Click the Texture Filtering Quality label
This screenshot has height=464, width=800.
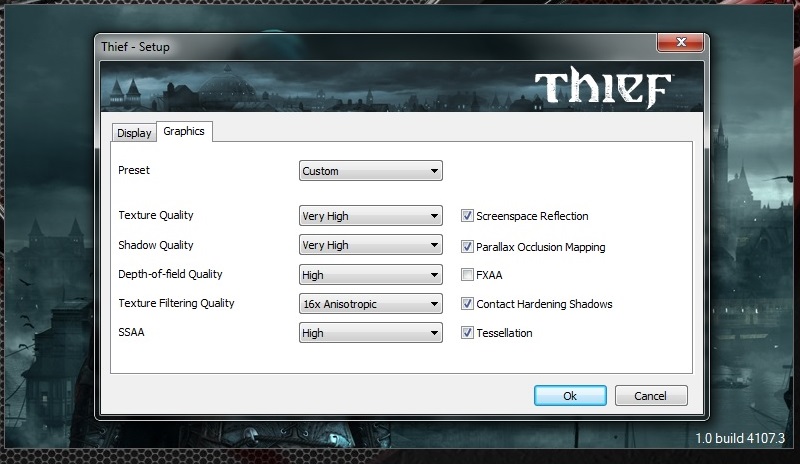(x=176, y=303)
